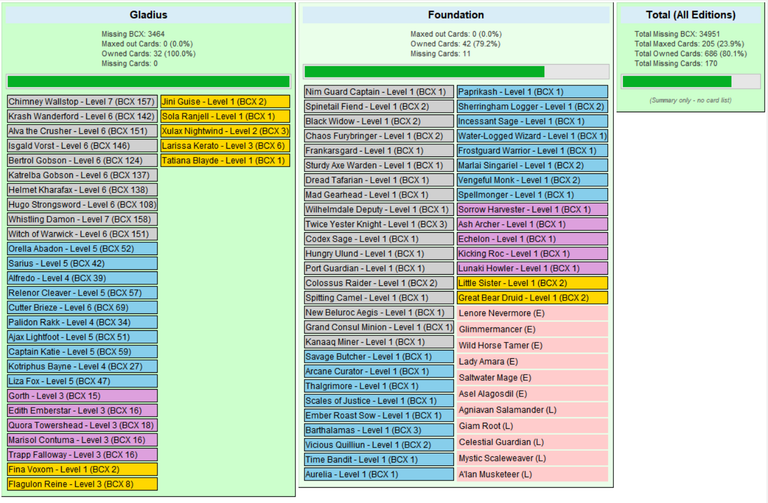
Task: Click Flagulon Reine Level 3 card
Action: tap(82, 484)
